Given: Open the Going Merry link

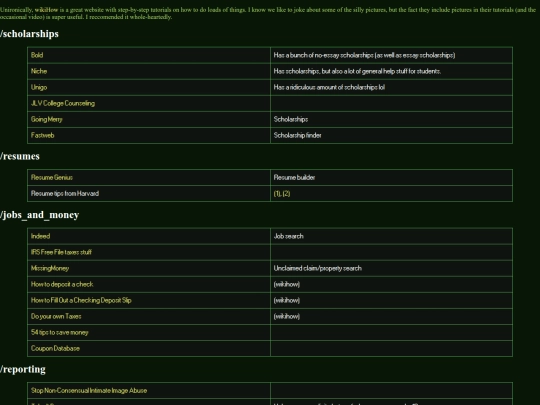Looking at the screenshot, I should 46,120.
